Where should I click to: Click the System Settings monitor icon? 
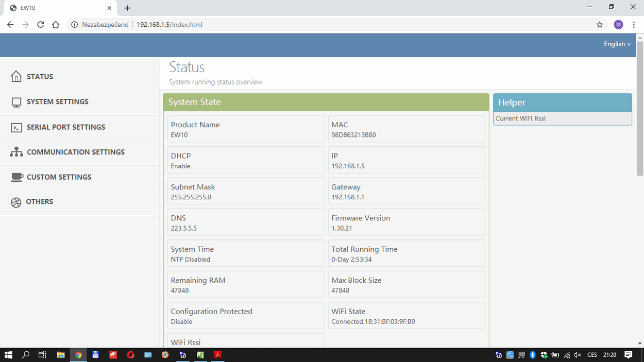(x=16, y=102)
